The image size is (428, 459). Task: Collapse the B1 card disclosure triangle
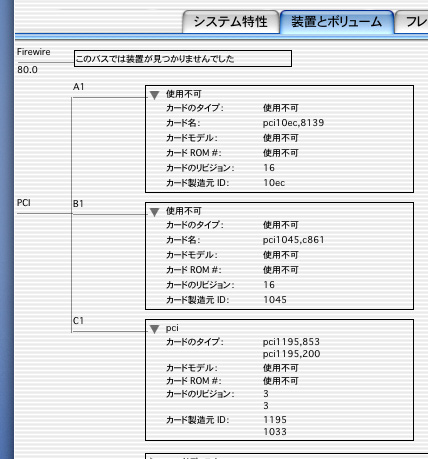tap(154, 212)
